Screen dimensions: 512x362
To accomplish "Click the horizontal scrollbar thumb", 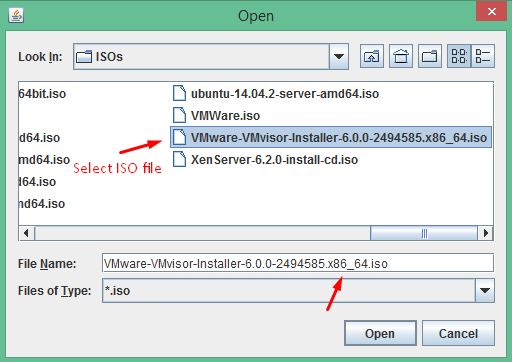I will tap(424, 233).
